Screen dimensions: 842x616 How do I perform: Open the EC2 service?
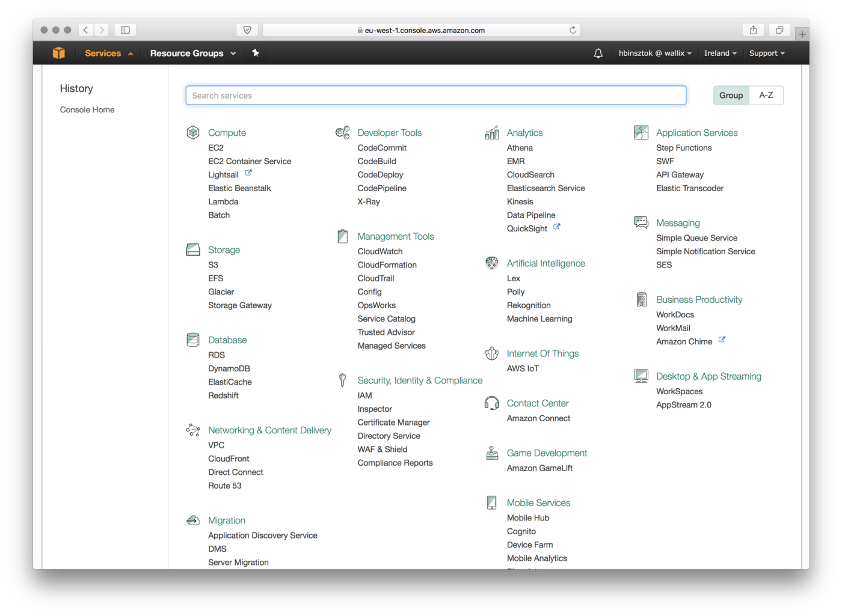click(215, 147)
